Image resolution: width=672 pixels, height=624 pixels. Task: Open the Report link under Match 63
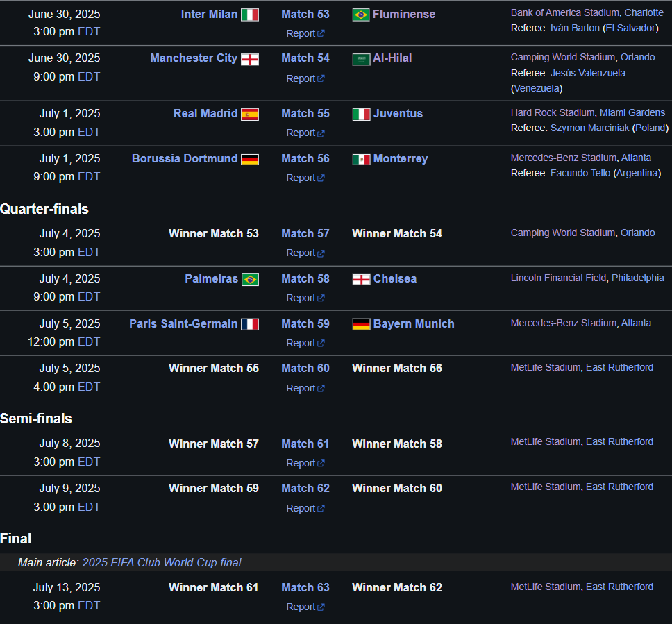click(305, 607)
